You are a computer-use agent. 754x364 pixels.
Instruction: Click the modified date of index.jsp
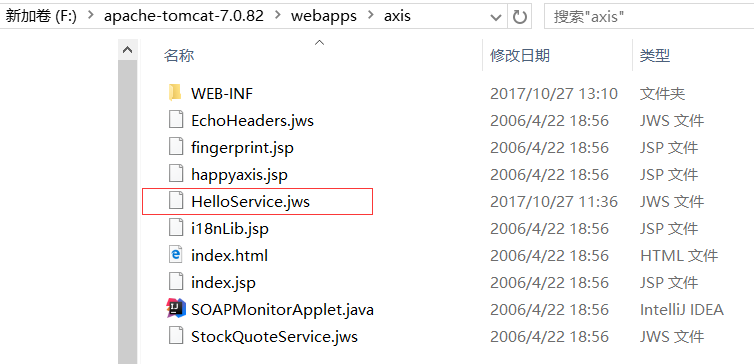click(550, 282)
